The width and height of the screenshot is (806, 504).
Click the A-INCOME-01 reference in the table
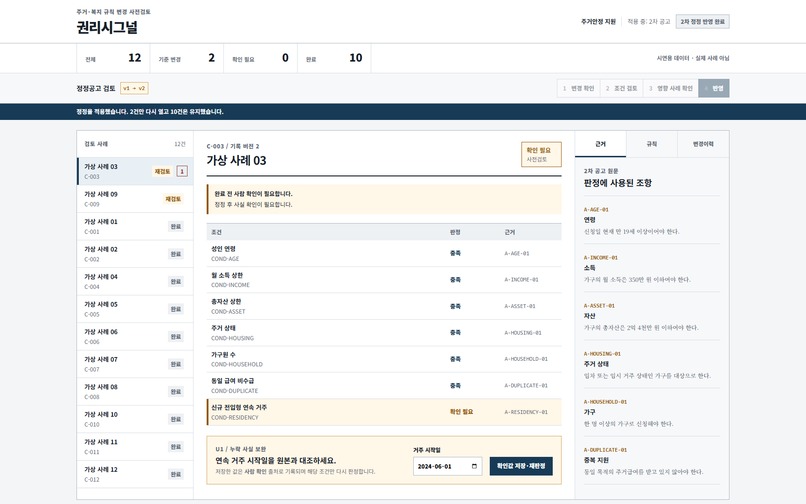click(521, 280)
